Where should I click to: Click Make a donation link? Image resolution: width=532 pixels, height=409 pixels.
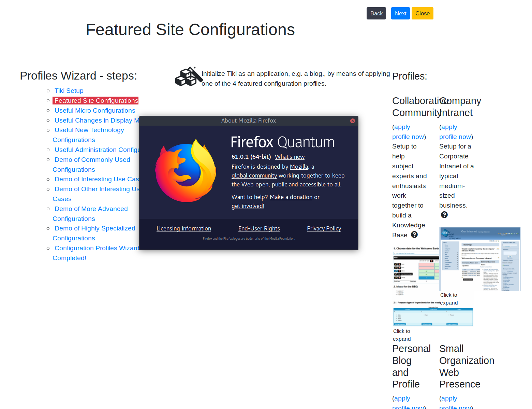291,197
